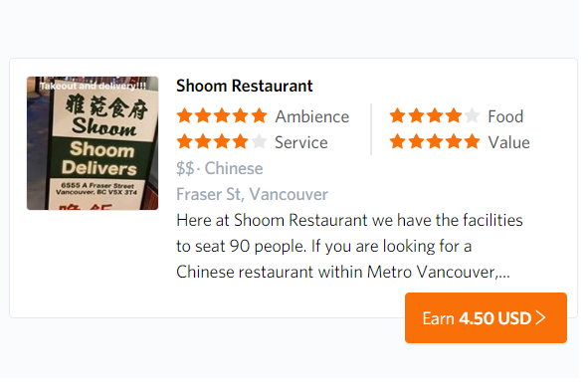This screenshot has height=392, width=588.
Task: Click the first Ambience rating star
Action: point(184,116)
